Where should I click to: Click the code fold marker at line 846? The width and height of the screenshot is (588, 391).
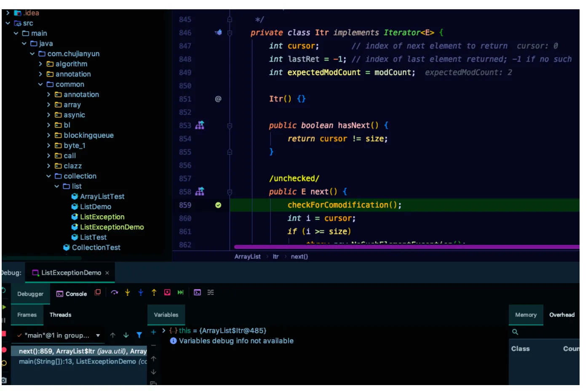tap(230, 32)
